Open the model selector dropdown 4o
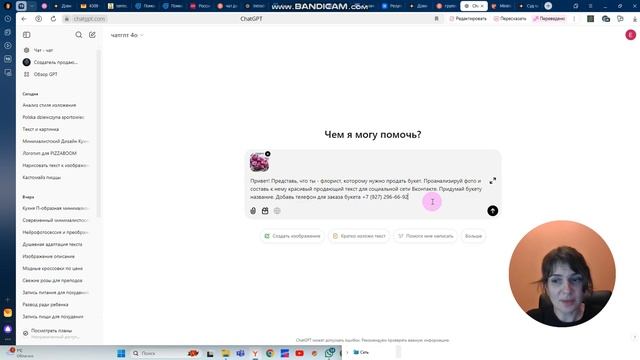This screenshot has height=360, width=640. [x=127, y=36]
